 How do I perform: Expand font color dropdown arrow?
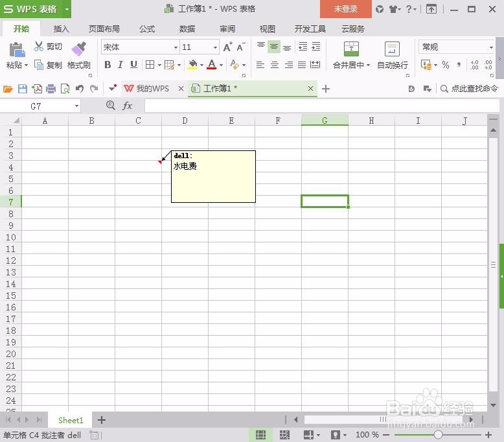tap(221, 65)
